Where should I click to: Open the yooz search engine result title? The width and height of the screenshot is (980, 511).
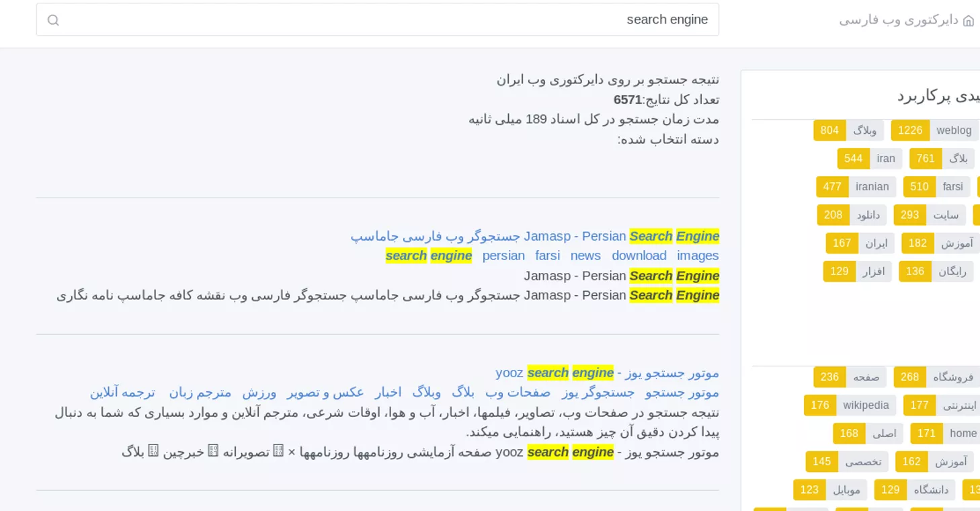pos(608,372)
